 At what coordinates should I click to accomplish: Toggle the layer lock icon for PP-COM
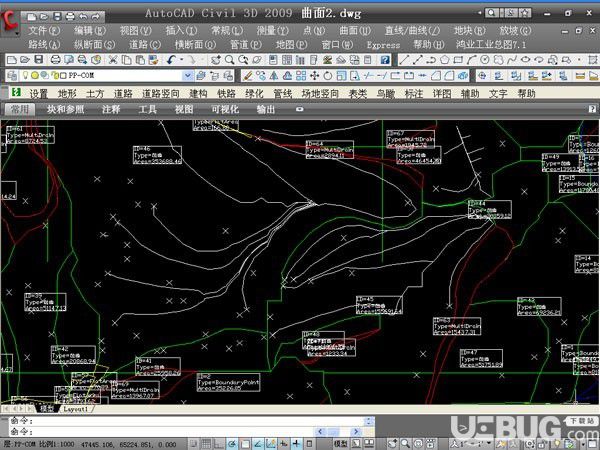[x=54, y=75]
